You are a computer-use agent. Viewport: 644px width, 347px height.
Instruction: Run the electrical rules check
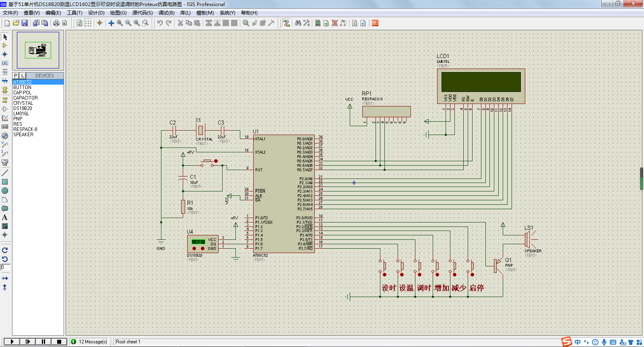coord(363,23)
